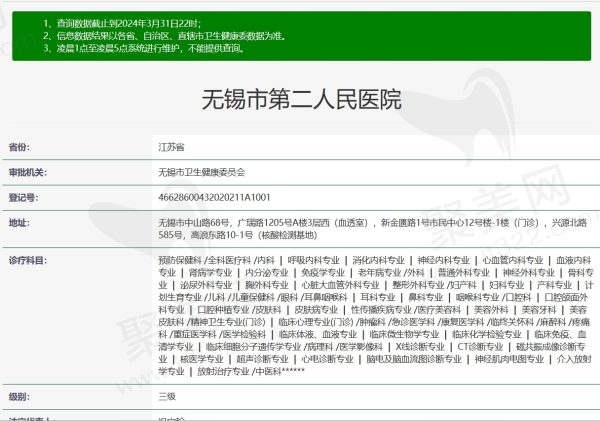Viewport: 600px width, 421px height.
Task: Click notice line about 卫生健康委数据为准
Action: (x=165, y=36)
